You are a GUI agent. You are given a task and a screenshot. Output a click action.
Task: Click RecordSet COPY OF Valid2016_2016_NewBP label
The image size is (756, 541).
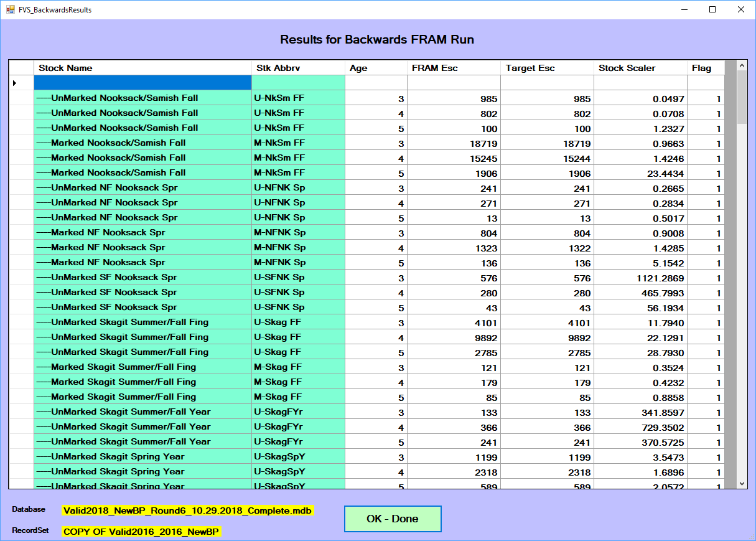click(142, 532)
